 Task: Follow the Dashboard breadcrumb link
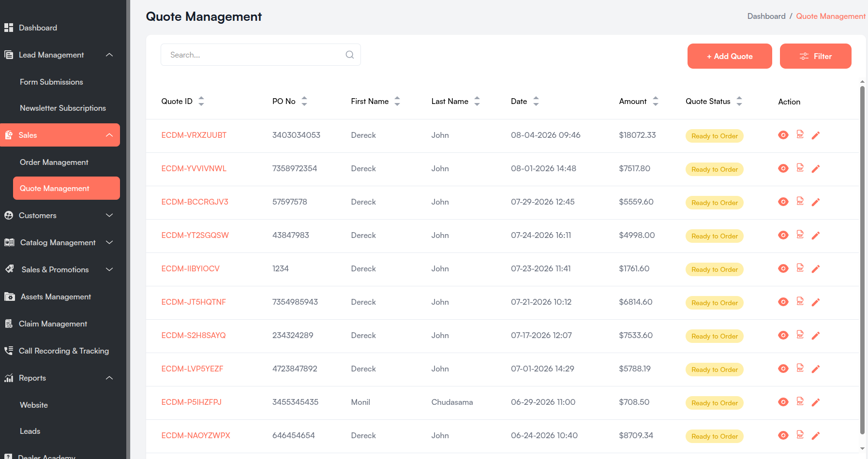[766, 16]
